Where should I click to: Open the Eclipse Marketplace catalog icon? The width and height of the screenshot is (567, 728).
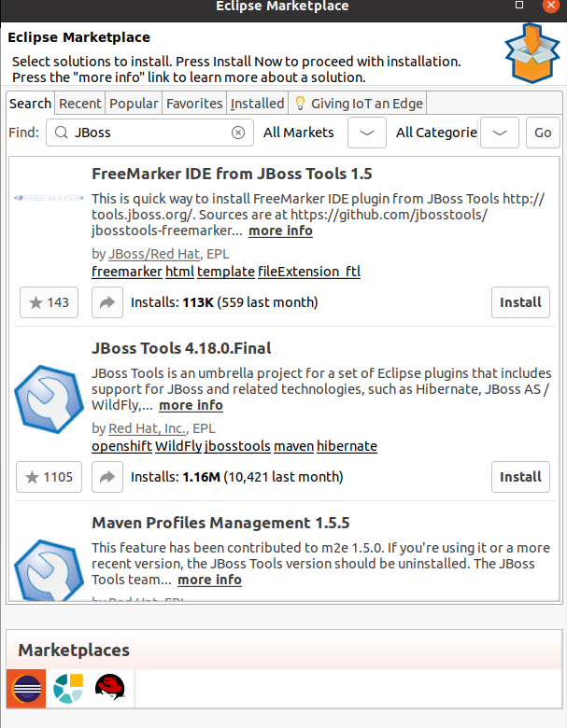(25, 689)
